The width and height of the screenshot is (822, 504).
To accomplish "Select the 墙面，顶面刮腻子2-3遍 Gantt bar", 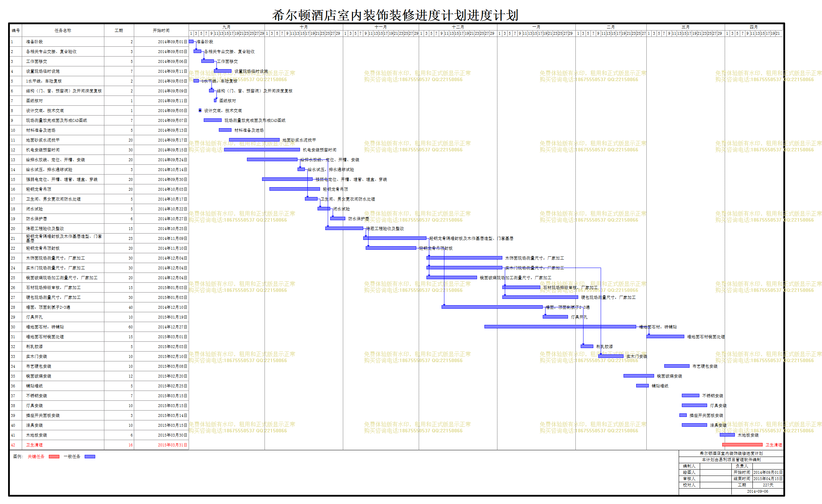I will click(492, 307).
